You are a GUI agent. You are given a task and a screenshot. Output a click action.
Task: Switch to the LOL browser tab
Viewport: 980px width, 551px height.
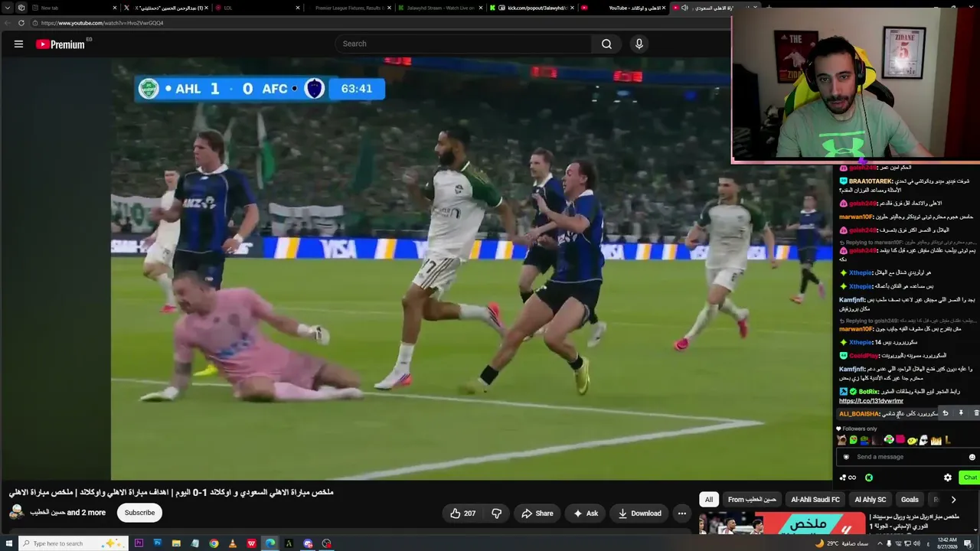point(256,8)
